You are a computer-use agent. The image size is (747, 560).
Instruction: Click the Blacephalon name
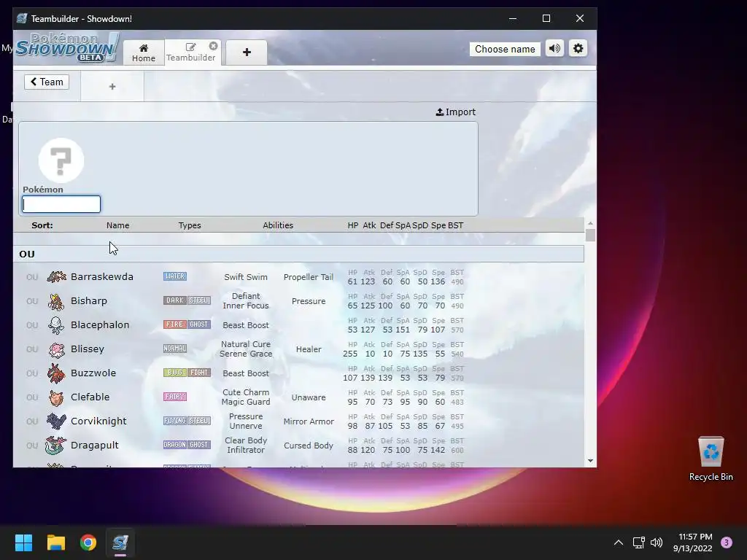pos(100,324)
